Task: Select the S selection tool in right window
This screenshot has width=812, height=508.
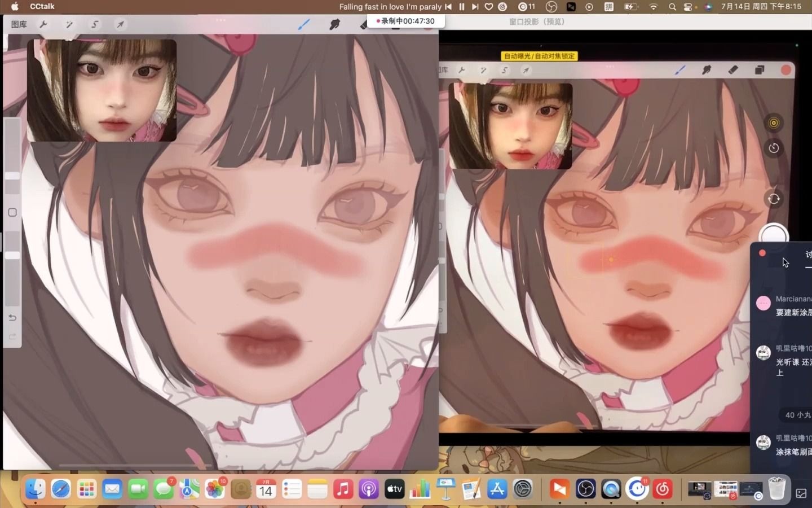Action: pyautogui.click(x=505, y=70)
